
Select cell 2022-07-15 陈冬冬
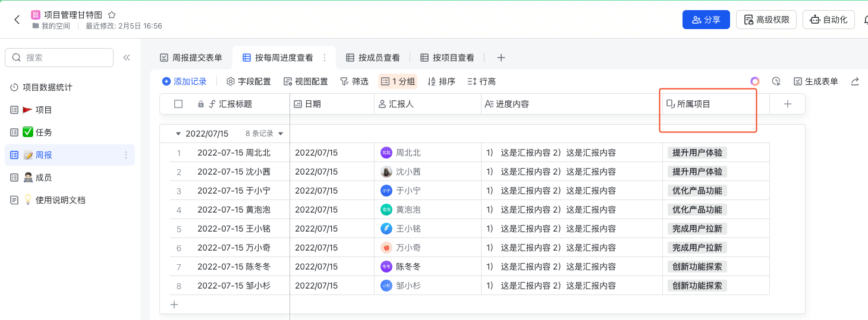(234, 267)
